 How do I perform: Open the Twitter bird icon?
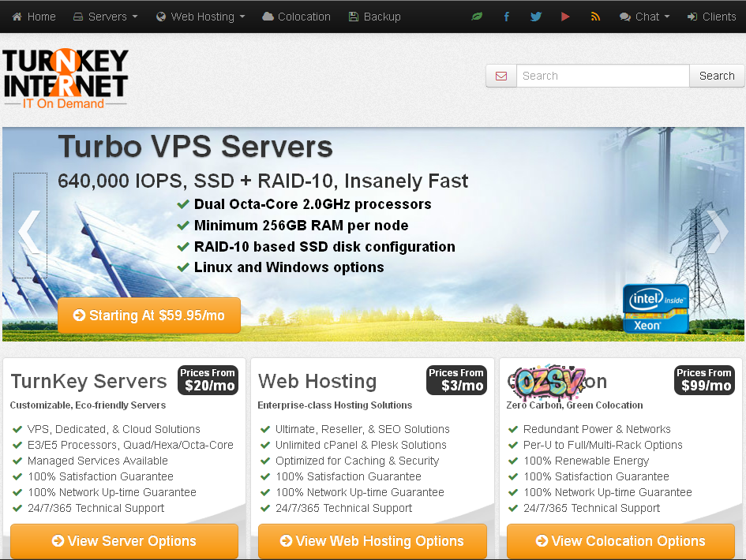(x=536, y=17)
